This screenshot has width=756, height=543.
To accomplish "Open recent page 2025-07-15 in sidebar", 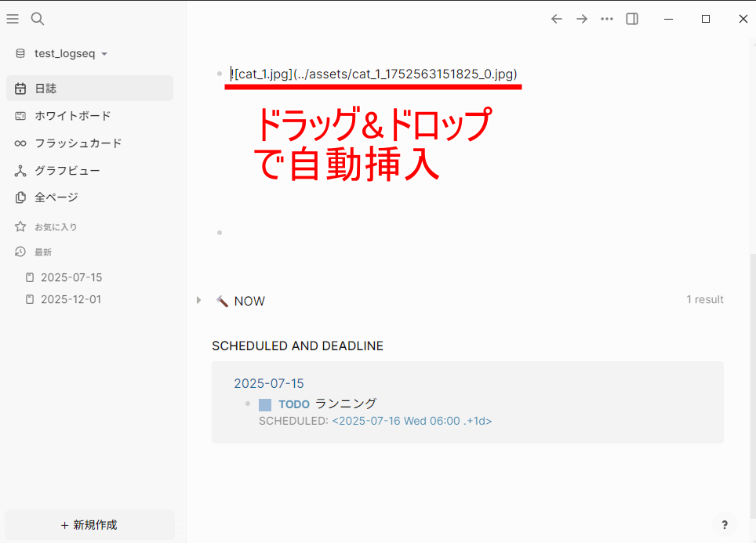I will tap(71, 277).
